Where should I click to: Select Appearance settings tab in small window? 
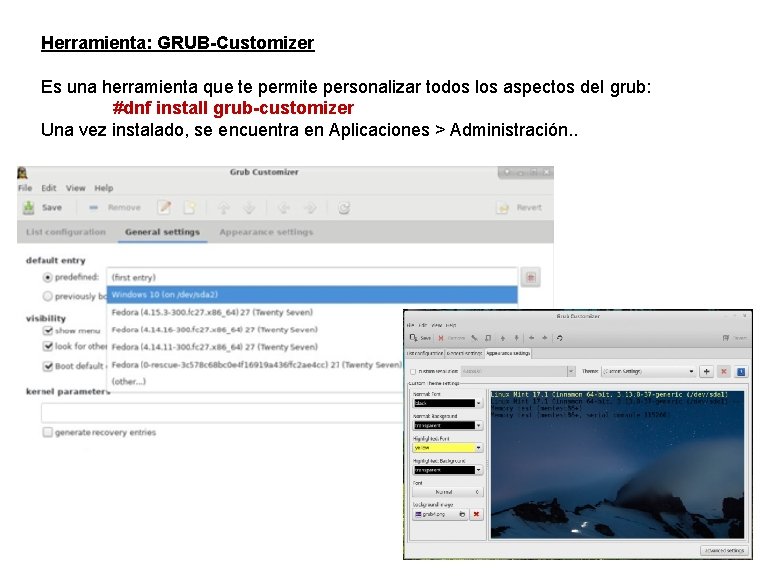(508, 353)
